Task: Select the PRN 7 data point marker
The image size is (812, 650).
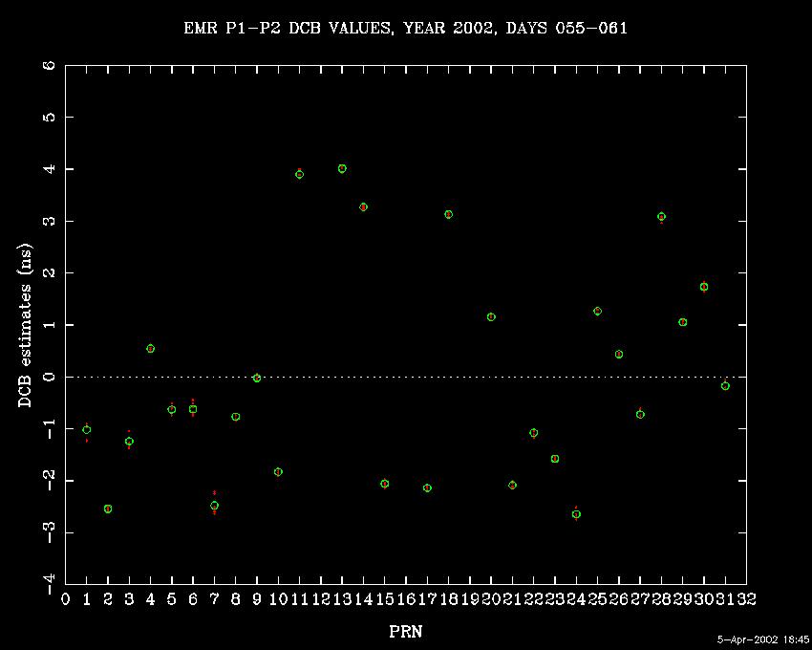Action: point(214,506)
